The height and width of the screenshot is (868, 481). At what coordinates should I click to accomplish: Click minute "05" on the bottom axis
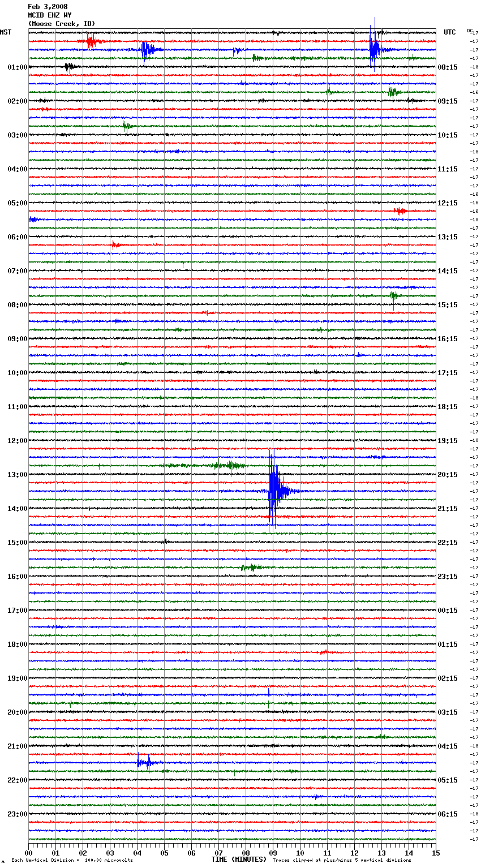[164, 853]
